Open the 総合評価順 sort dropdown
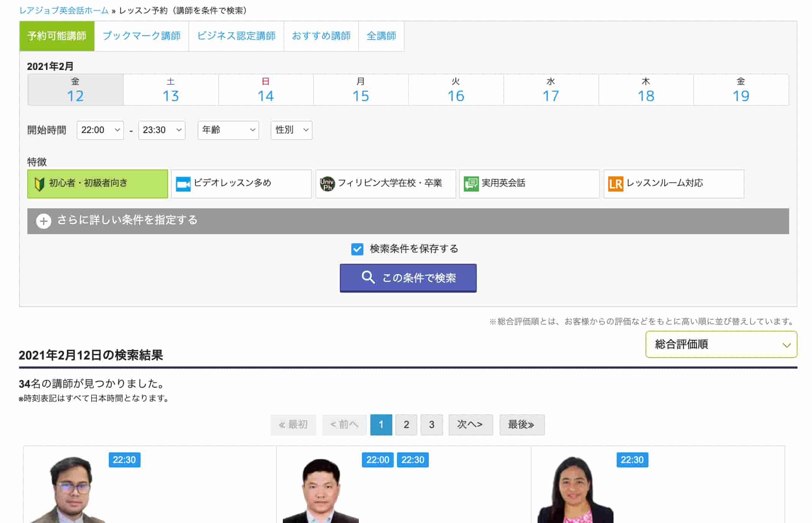The width and height of the screenshot is (812, 523). (721, 344)
